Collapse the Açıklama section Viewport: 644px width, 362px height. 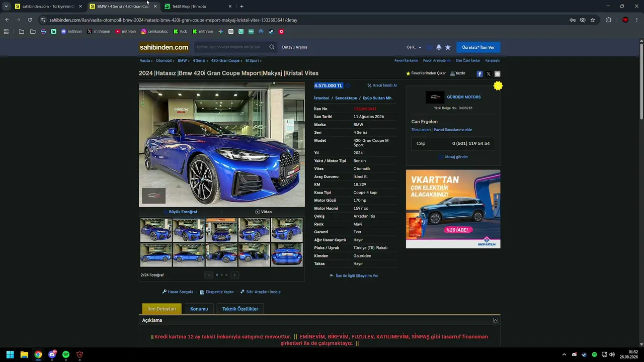tap(496, 320)
